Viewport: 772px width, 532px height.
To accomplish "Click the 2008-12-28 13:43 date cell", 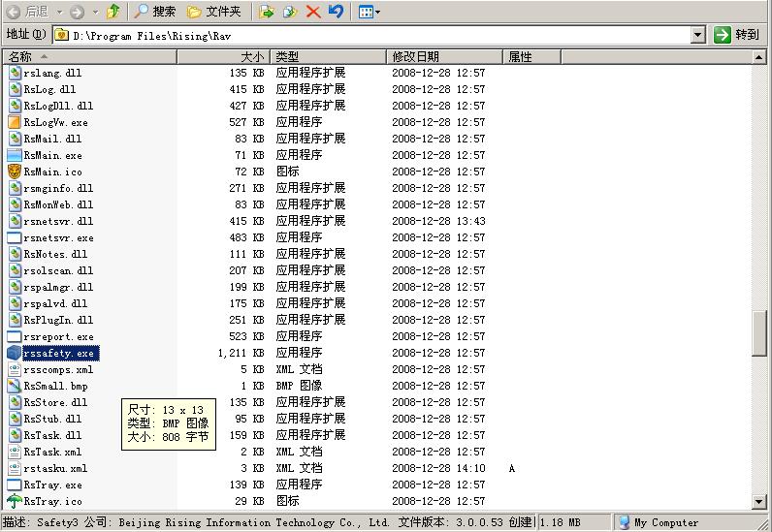I will (438, 221).
